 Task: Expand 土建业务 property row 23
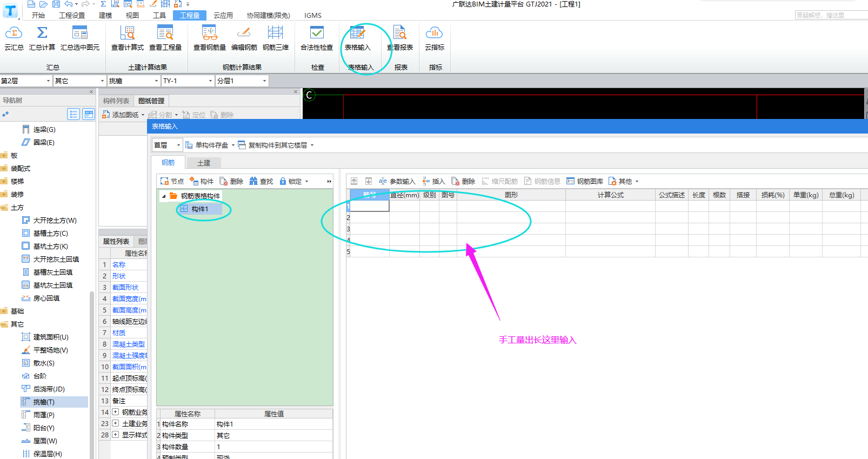(x=115, y=423)
